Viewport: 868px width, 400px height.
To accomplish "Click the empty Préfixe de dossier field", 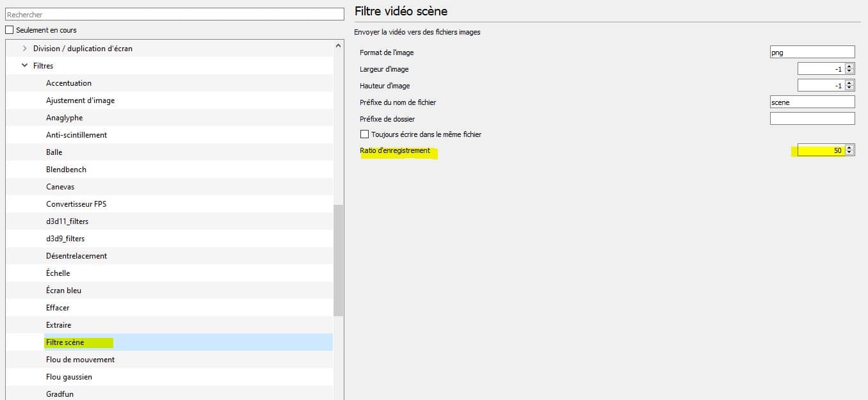I will [812, 118].
